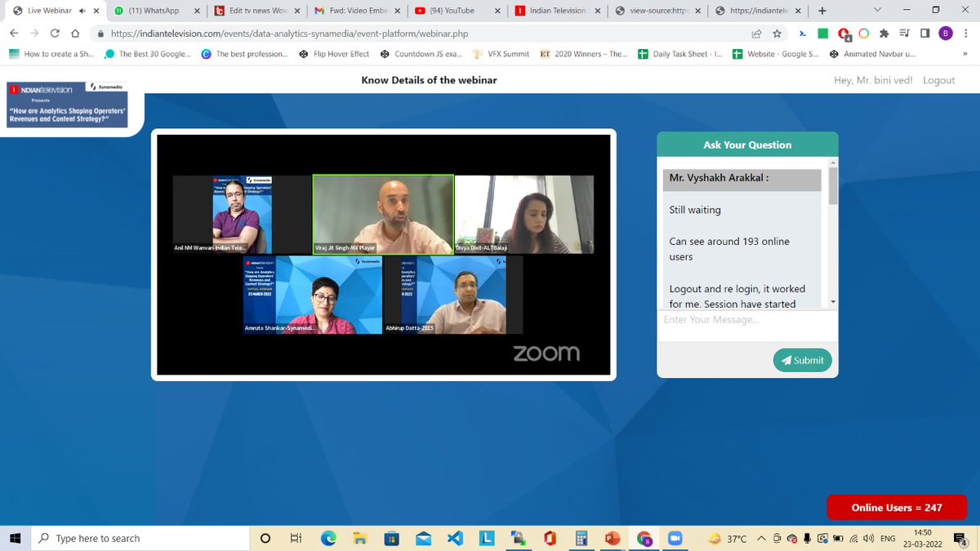Click the chat panel scrollbar thumb
Screen dimensions: 980x551
833,185
